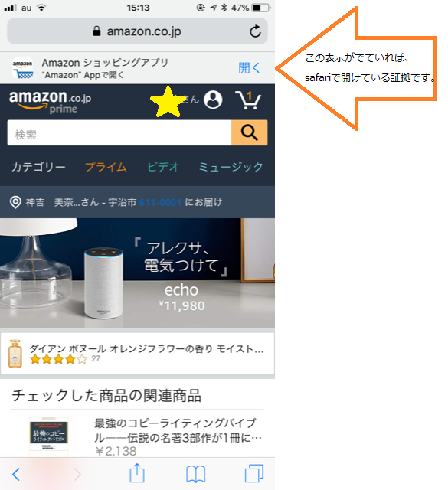
Task: Open Safari bookmarks book icon
Action: pos(196,474)
